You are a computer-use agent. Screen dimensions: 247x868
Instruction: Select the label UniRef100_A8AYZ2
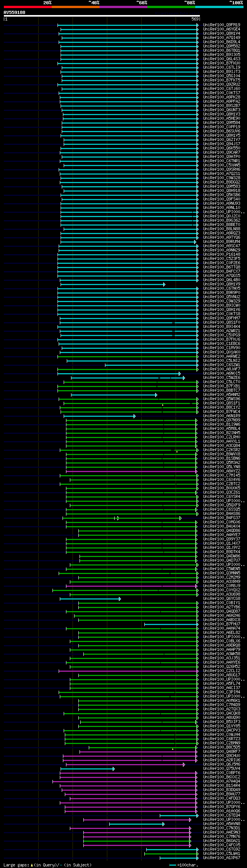(222, 471)
